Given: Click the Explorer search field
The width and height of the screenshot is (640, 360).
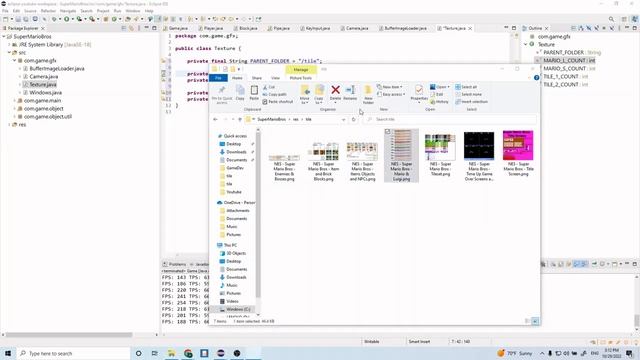Looking at the screenshot, I should pyautogui.click(x=449, y=120).
